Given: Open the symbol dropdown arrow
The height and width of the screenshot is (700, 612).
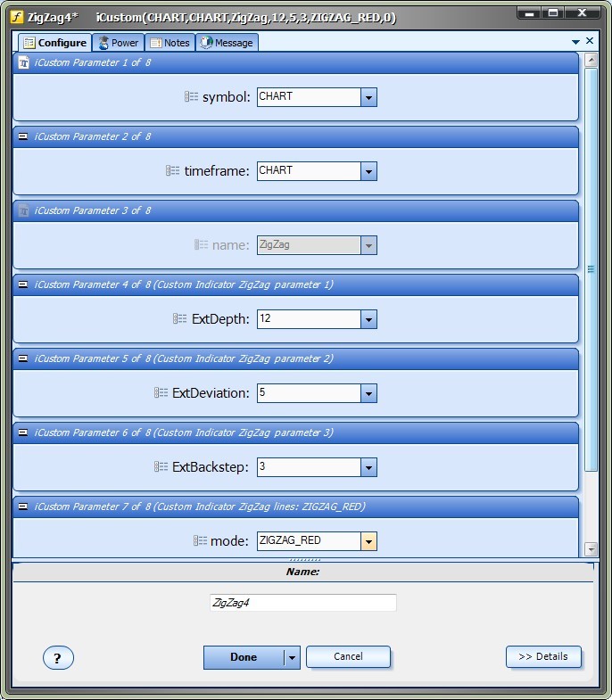Looking at the screenshot, I should [x=368, y=97].
